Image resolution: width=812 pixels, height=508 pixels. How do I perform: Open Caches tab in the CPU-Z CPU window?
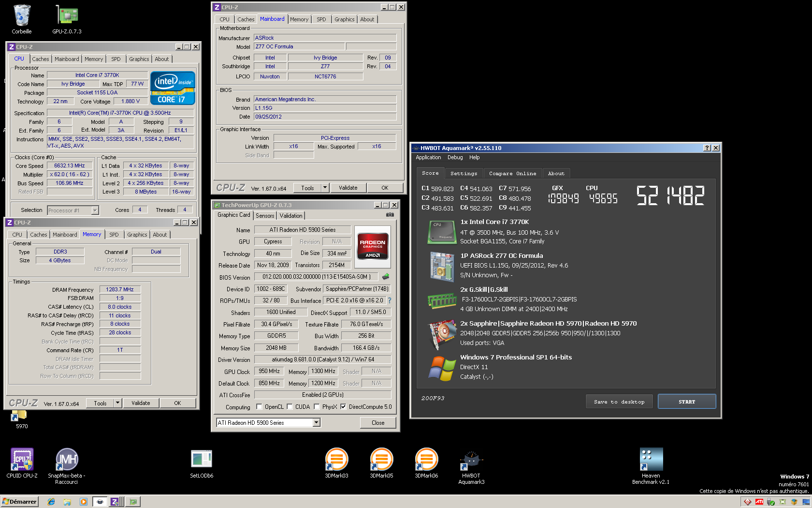coord(41,59)
